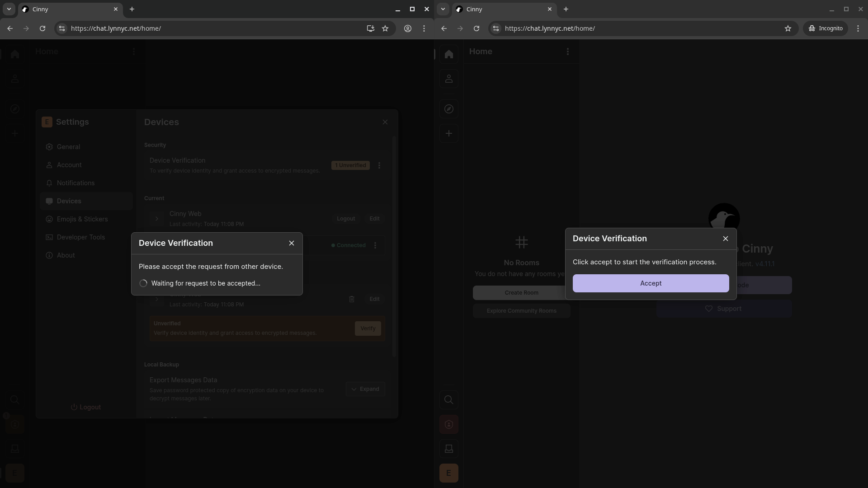Click the 1 Unverified badge under Device Verification
868x488 pixels.
pyautogui.click(x=350, y=165)
